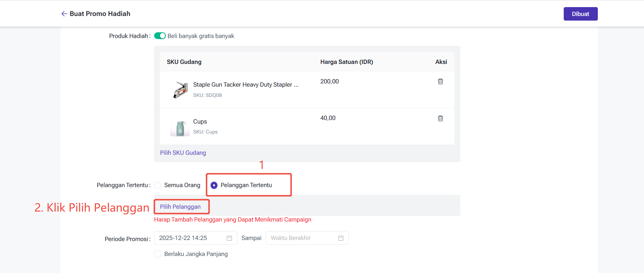The height and width of the screenshot is (273, 644).
Task: Click the Cups product thumbnail image
Action: pyautogui.click(x=180, y=128)
